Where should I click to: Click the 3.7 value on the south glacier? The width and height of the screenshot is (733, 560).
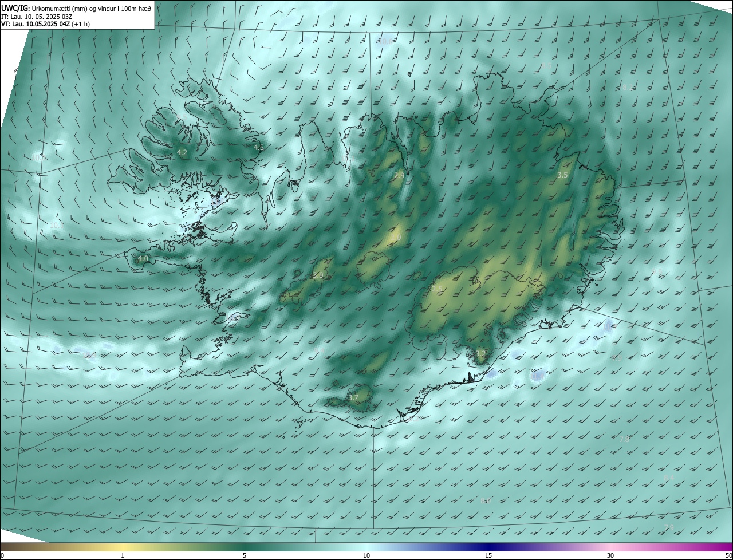(353, 397)
